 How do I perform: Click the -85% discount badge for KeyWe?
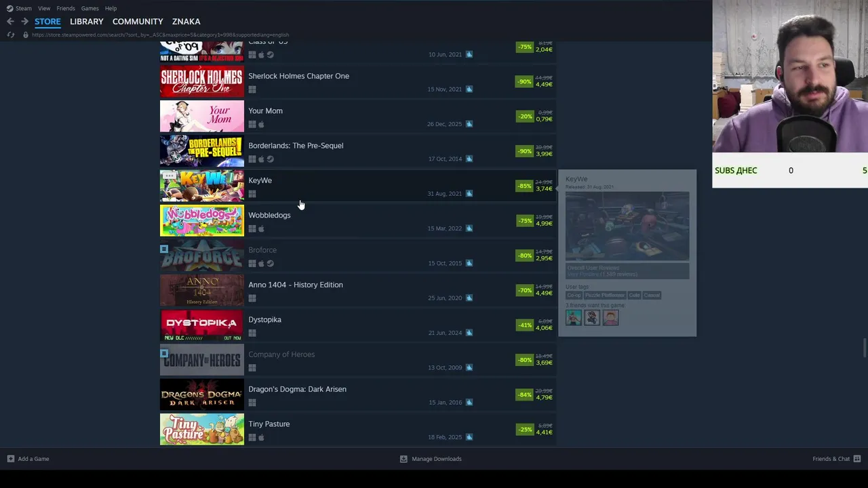click(524, 186)
